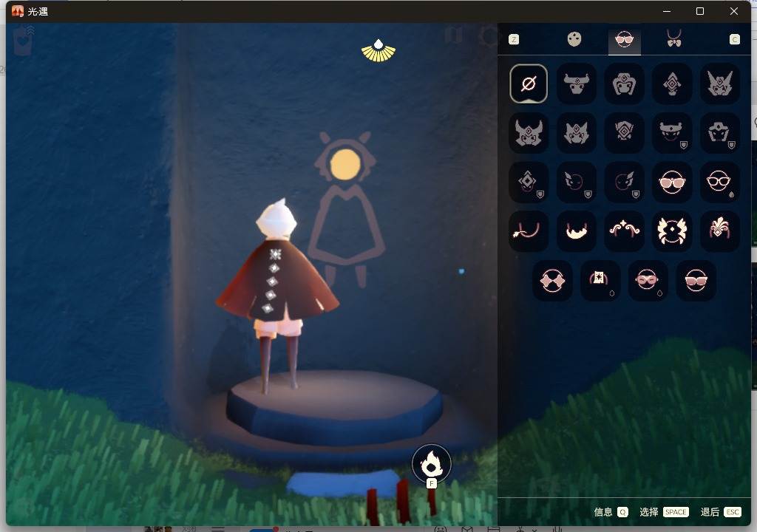The height and width of the screenshot is (532, 757).
Task: Select the empty no-accessory slot
Action: click(529, 83)
